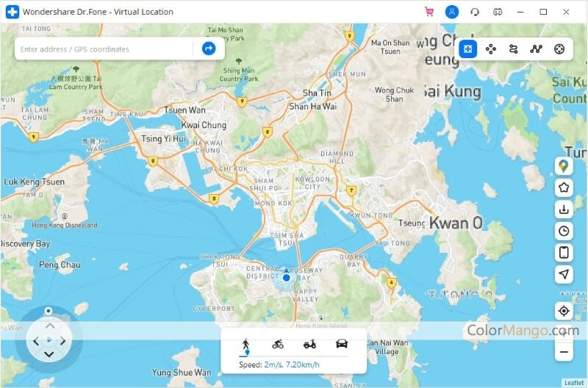The width and height of the screenshot is (588, 388).
Task: Click the Kwai Chung map label
Action: (204, 125)
